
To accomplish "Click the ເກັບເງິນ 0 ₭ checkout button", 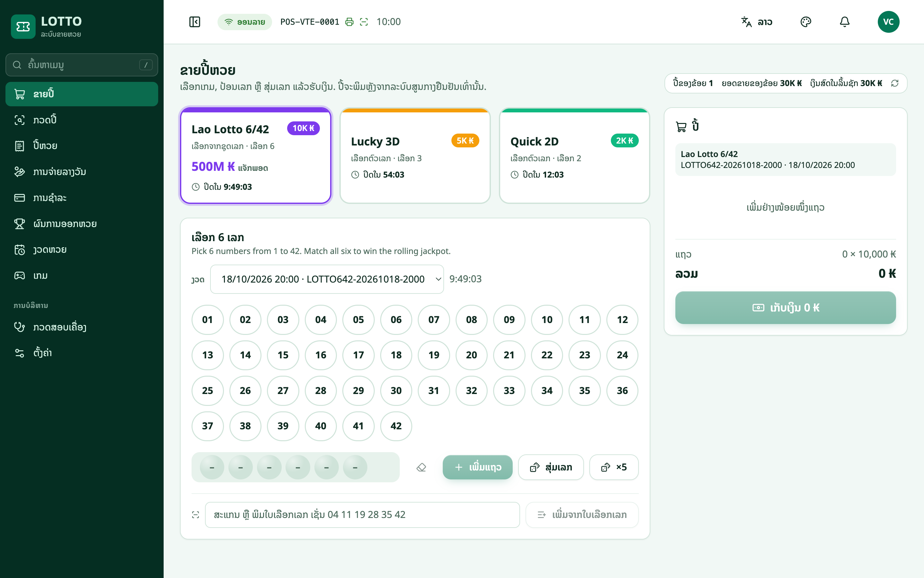I will click(x=785, y=308).
